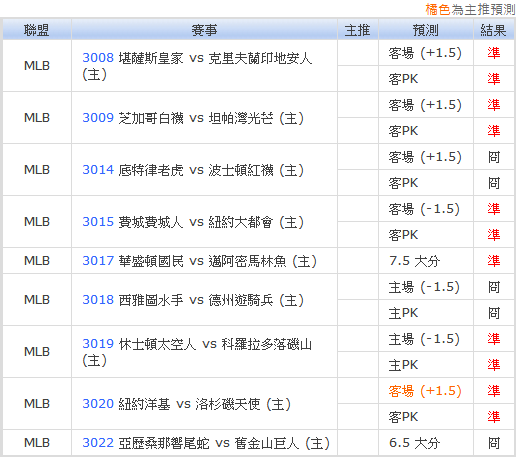The width and height of the screenshot is (517, 457).
Task: Click the 橘色為主推預測 legend text
Action: point(470,9)
